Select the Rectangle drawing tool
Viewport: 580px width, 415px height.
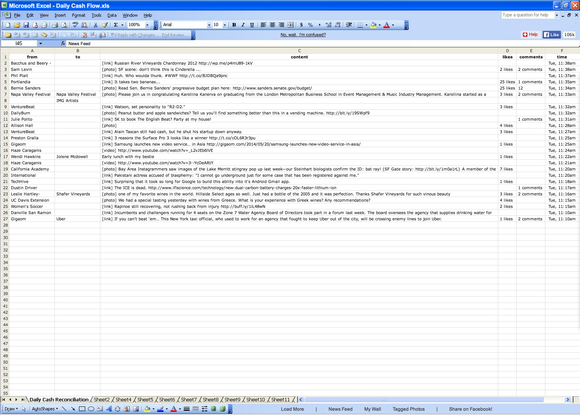(82, 409)
